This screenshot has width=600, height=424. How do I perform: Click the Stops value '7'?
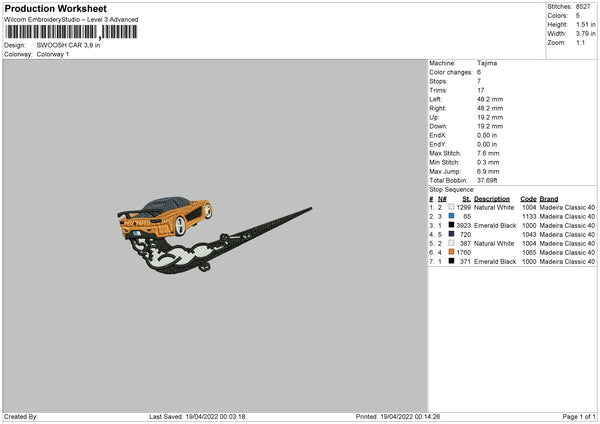[x=479, y=82]
